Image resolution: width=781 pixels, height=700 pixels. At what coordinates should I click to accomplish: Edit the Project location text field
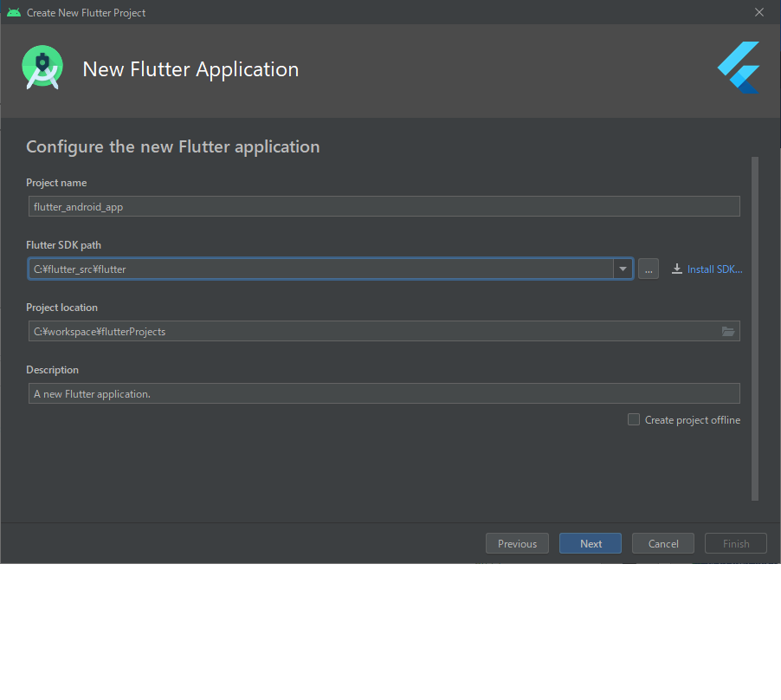(x=373, y=331)
